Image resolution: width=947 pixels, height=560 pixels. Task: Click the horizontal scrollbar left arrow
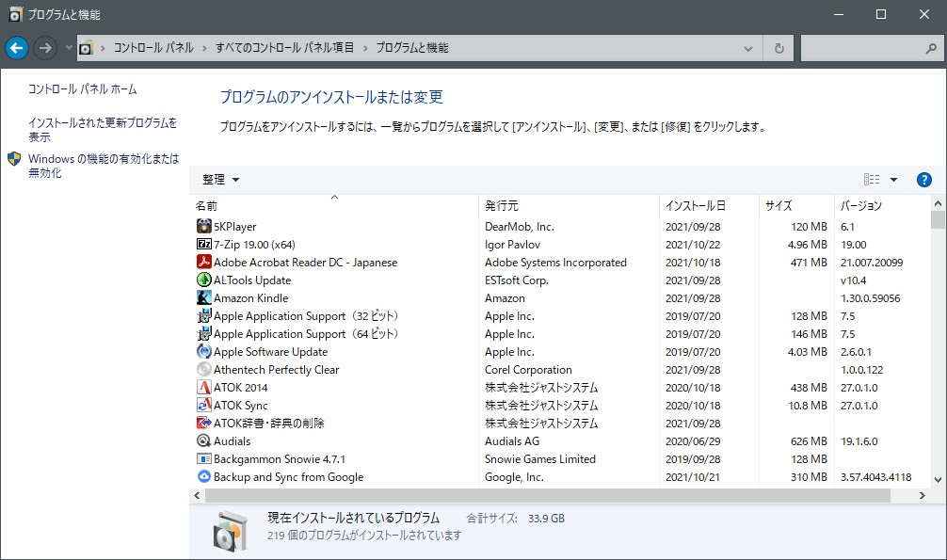tap(197, 495)
